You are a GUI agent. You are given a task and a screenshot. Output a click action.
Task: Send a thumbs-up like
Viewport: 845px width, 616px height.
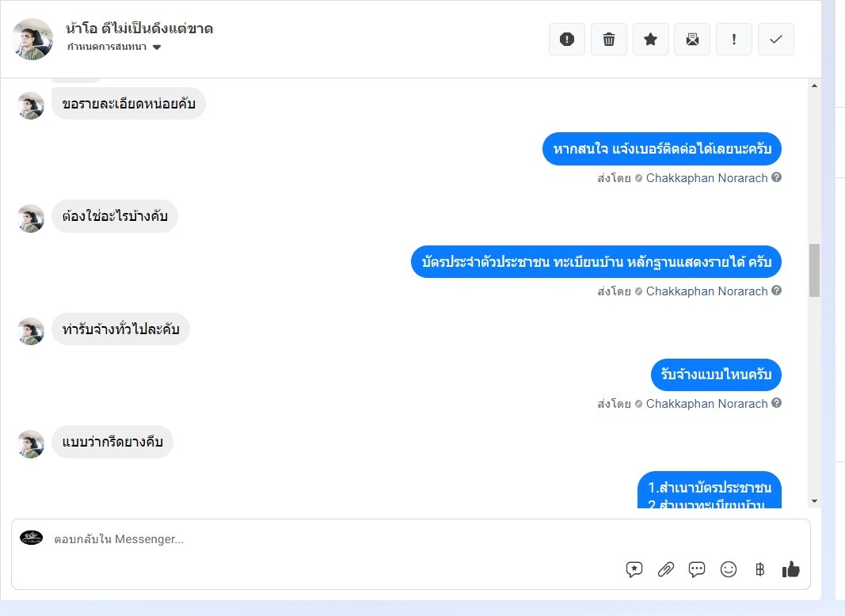click(790, 569)
